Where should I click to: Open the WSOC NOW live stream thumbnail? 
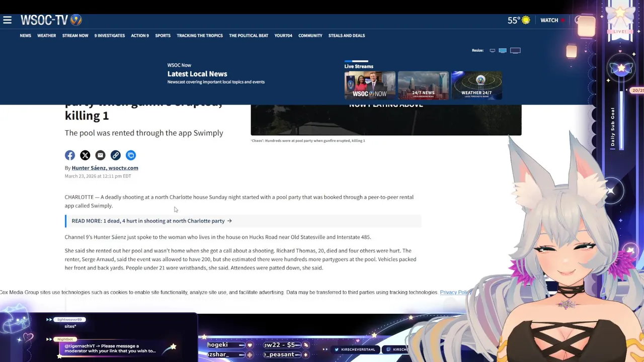tap(370, 85)
